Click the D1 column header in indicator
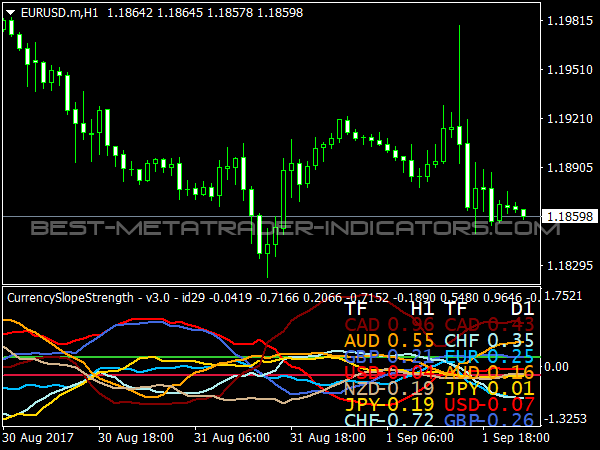600x450 pixels. click(x=522, y=308)
